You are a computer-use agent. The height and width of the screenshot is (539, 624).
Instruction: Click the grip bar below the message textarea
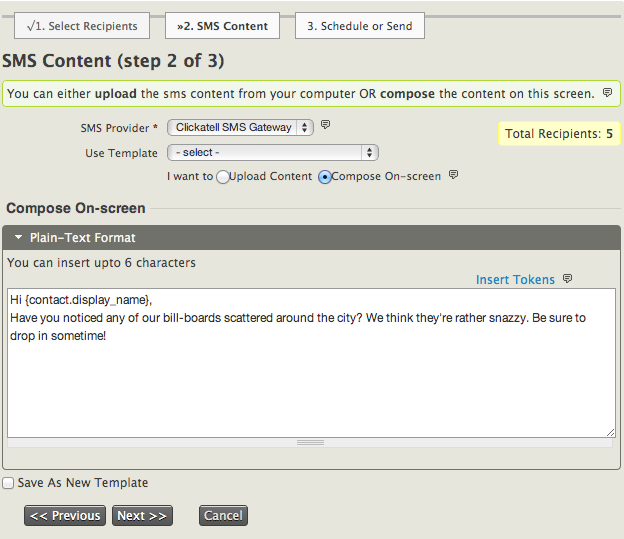pos(310,442)
